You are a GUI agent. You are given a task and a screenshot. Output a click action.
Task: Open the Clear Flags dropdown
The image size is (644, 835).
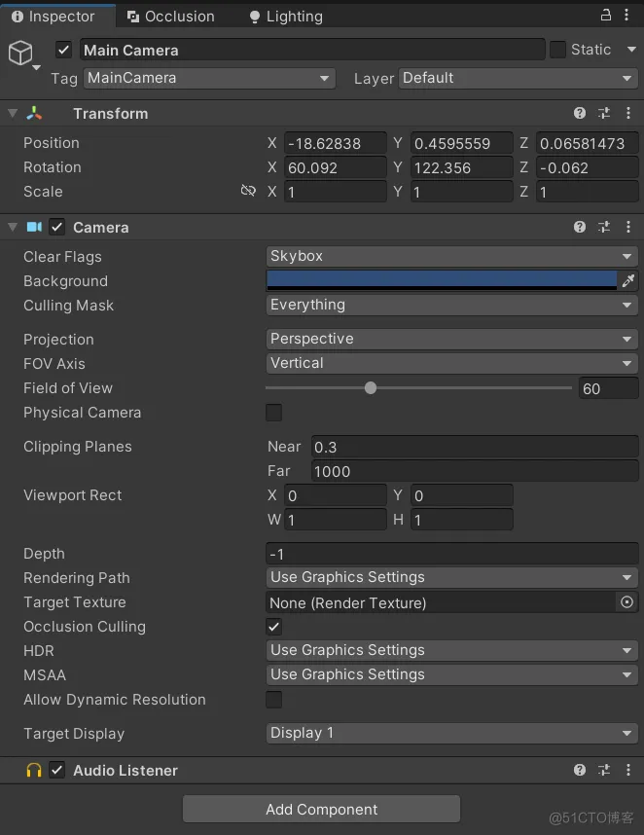tap(451, 256)
